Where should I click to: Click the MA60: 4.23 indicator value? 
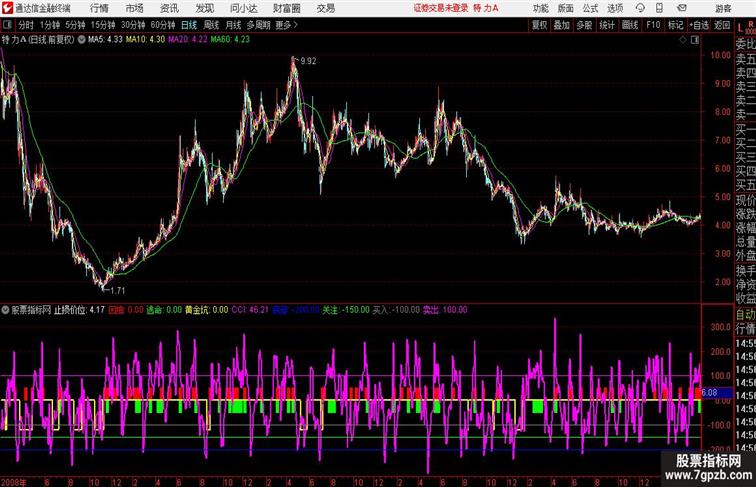pos(230,40)
